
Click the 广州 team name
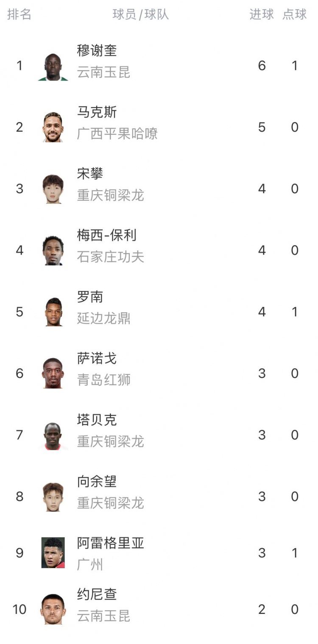90,564
